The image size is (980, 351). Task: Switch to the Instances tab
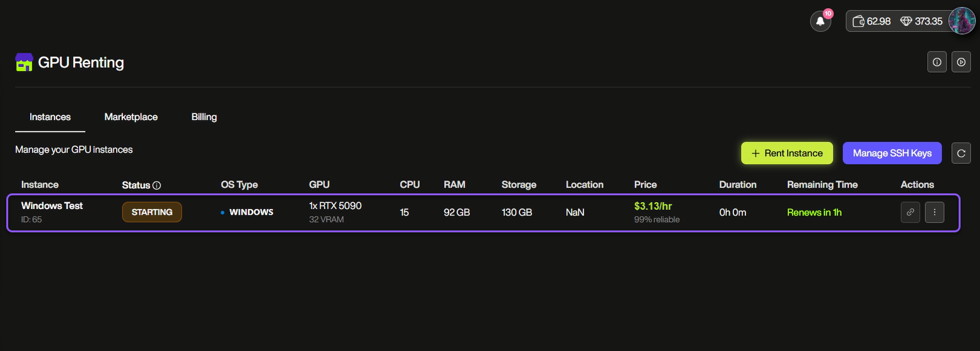click(x=50, y=117)
